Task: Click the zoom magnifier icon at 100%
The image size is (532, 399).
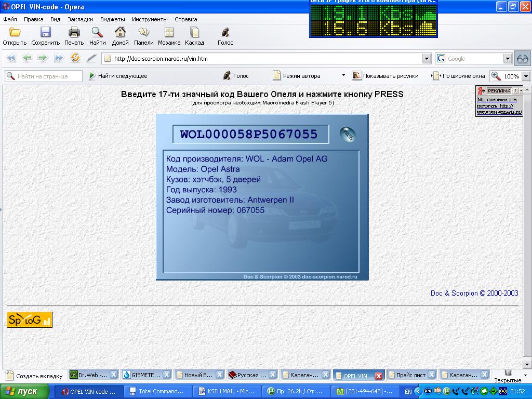Action: click(496, 76)
